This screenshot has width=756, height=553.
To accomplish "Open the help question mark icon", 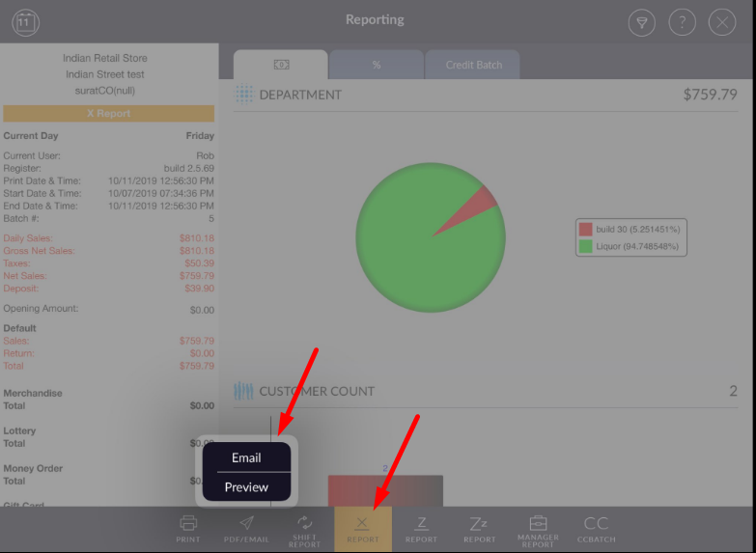I will click(682, 23).
